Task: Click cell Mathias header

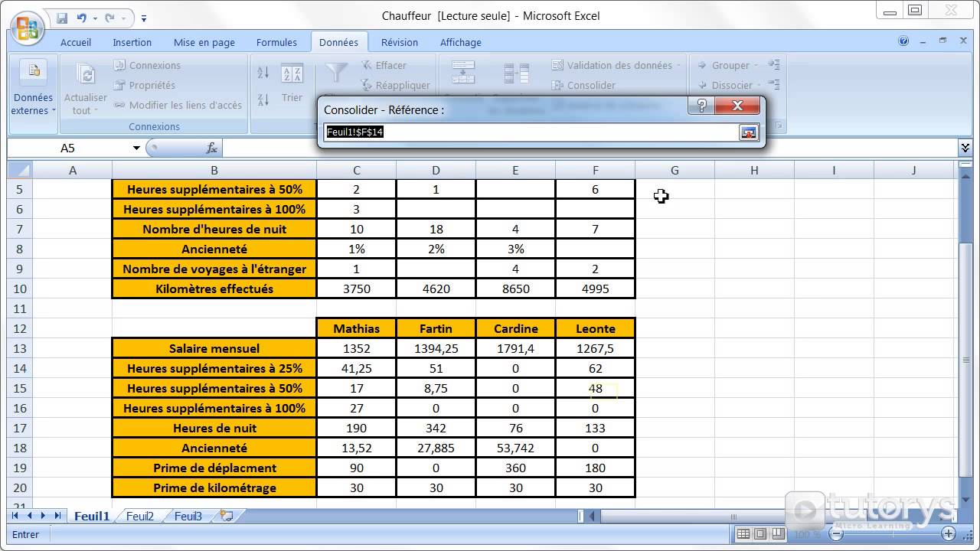Action: pos(356,328)
